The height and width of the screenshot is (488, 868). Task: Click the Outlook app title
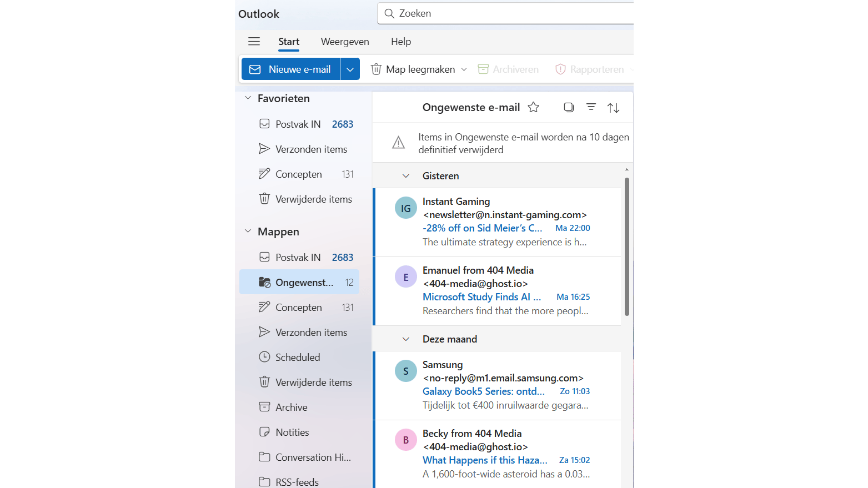(x=259, y=14)
